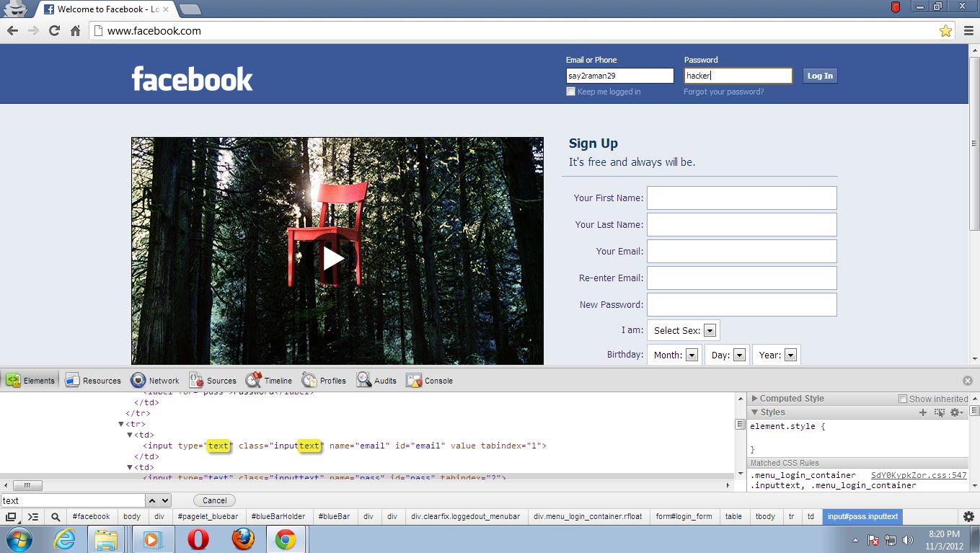Select form#login_form breadcrumb

pos(684,516)
